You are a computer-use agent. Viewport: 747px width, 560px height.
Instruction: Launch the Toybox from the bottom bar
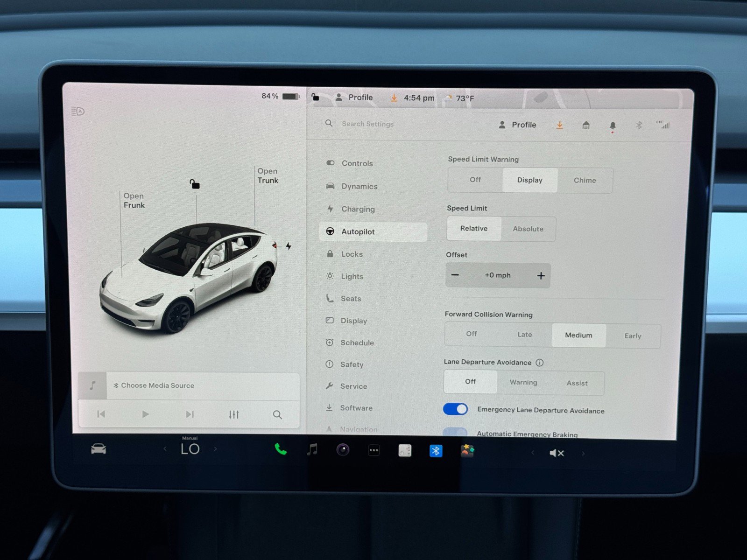coord(468,451)
